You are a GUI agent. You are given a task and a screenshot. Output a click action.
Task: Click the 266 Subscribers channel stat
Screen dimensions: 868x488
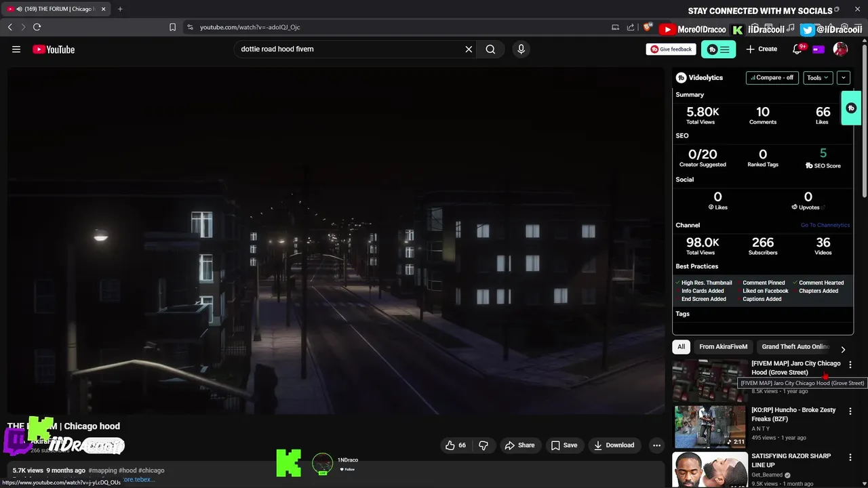763,245
